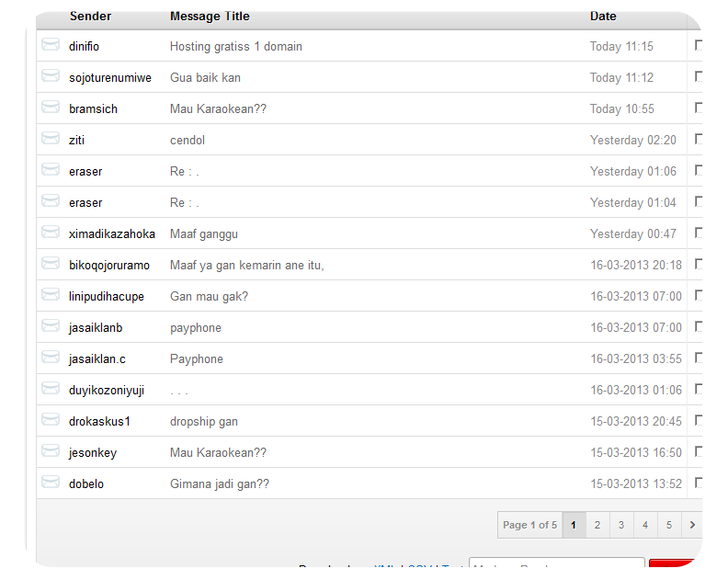Click the date 15-03-2013 13:52
728x580 pixels.
click(636, 483)
